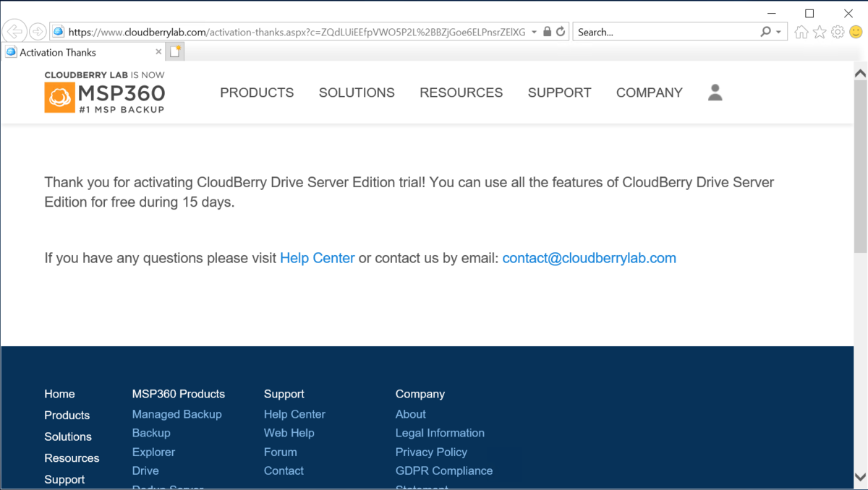
Task: Click inside the URL address field
Action: coord(297,32)
